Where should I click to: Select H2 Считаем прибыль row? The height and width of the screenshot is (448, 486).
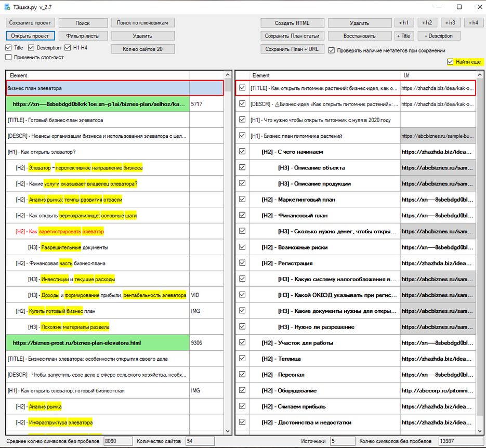coord(356,406)
